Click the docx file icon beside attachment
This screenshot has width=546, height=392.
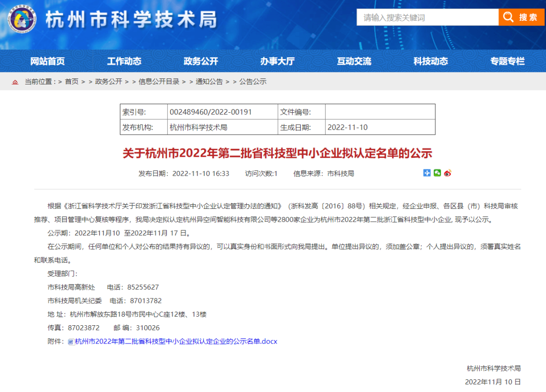pos(71,342)
